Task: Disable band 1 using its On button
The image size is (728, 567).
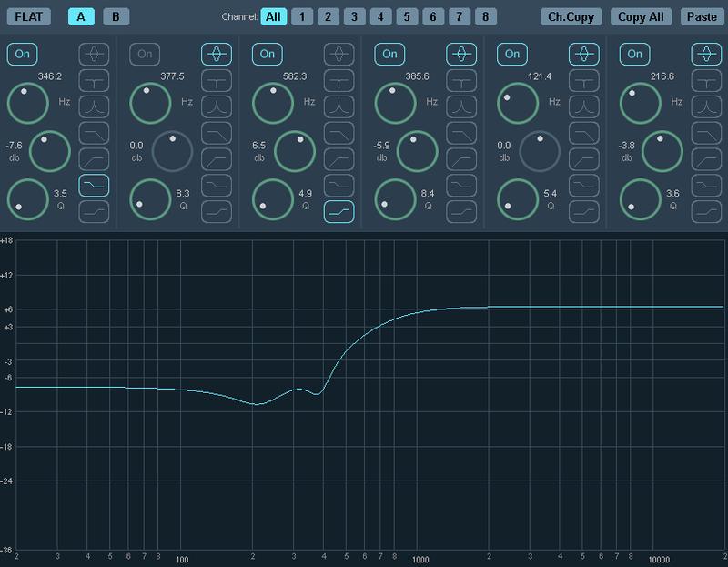Action: pyautogui.click(x=23, y=54)
